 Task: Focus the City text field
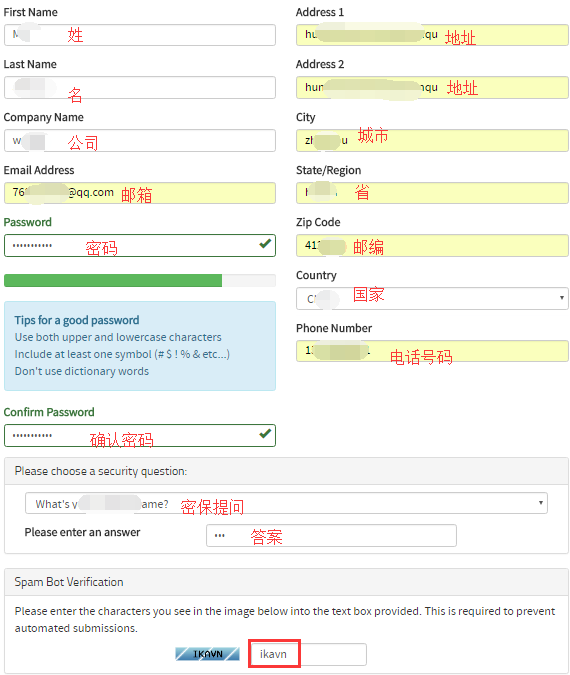click(432, 141)
